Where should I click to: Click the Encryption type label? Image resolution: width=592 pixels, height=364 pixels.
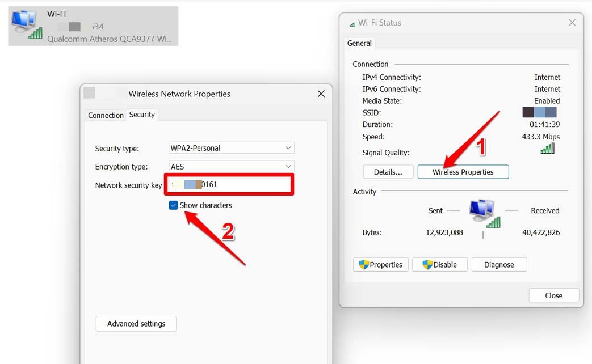coord(121,167)
